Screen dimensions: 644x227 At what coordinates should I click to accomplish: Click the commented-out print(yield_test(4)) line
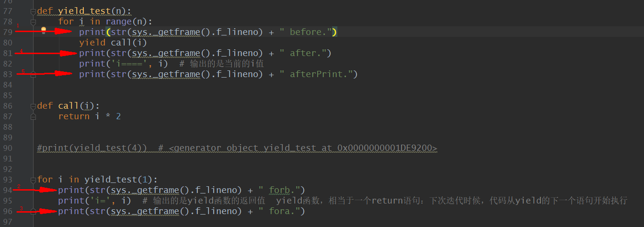(x=237, y=148)
